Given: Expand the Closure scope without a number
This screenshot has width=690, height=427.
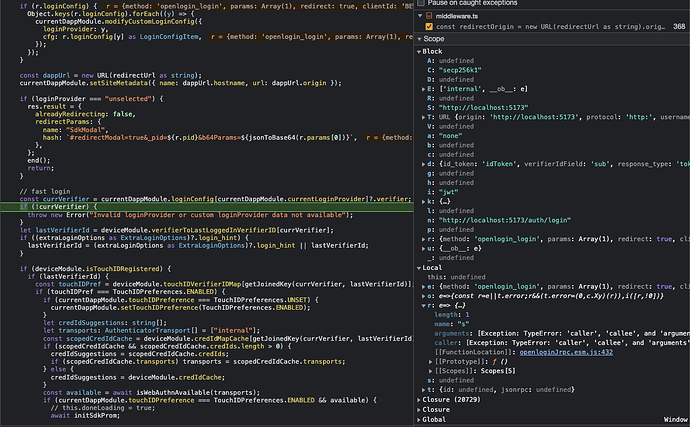Looking at the screenshot, I should [x=419, y=410].
